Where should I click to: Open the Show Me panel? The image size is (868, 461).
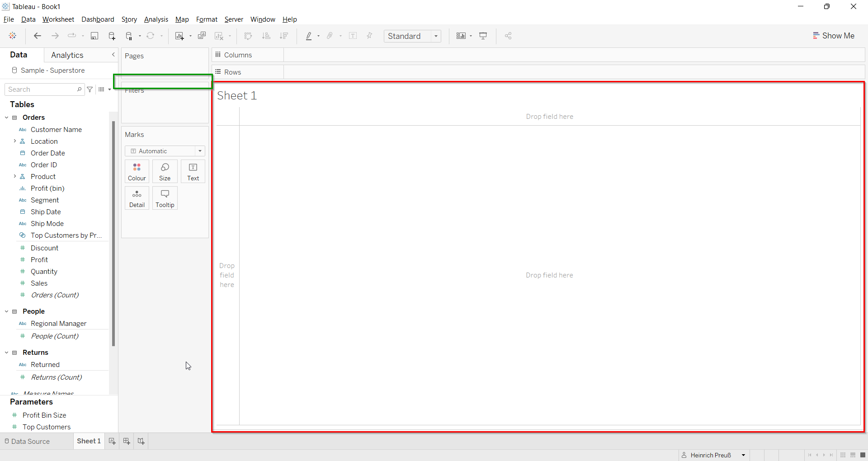click(x=834, y=36)
